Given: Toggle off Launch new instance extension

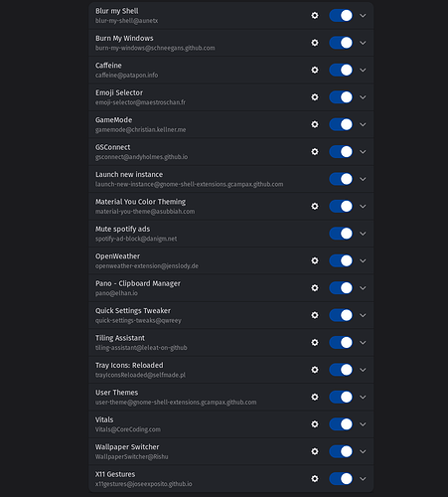Looking at the screenshot, I should click(x=341, y=179).
